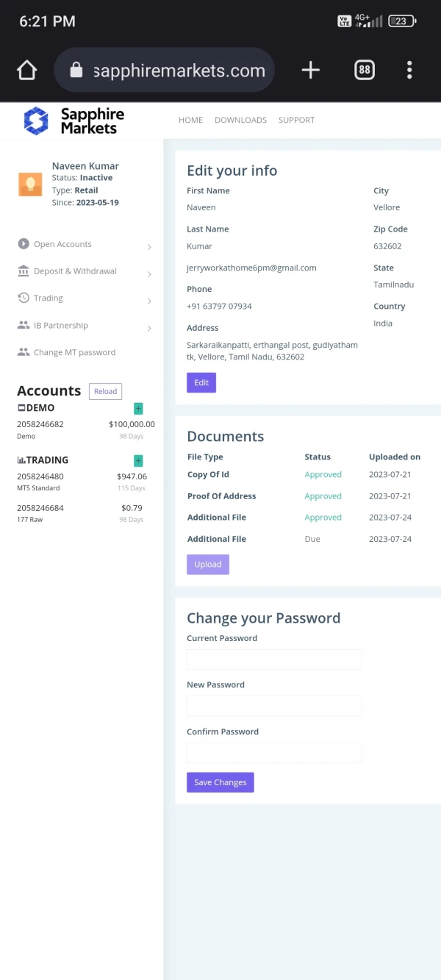Image resolution: width=441 pixels, height=980 pixels.
Task: Select trading account 2058246684
Action: pyautogui.click(x=40, y=508)
